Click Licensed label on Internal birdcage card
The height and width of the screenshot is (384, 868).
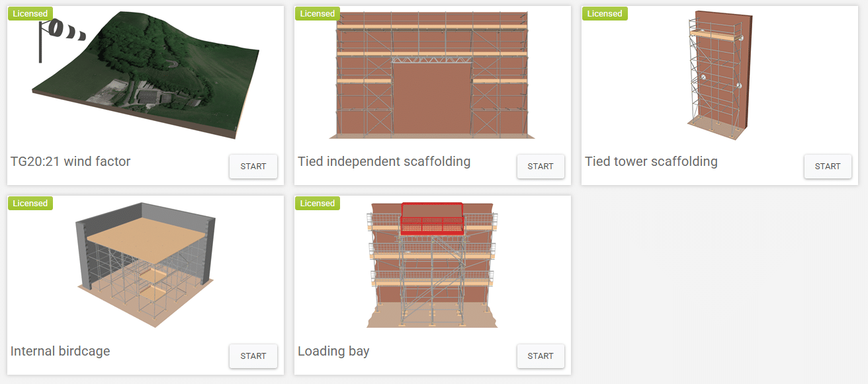30,204
